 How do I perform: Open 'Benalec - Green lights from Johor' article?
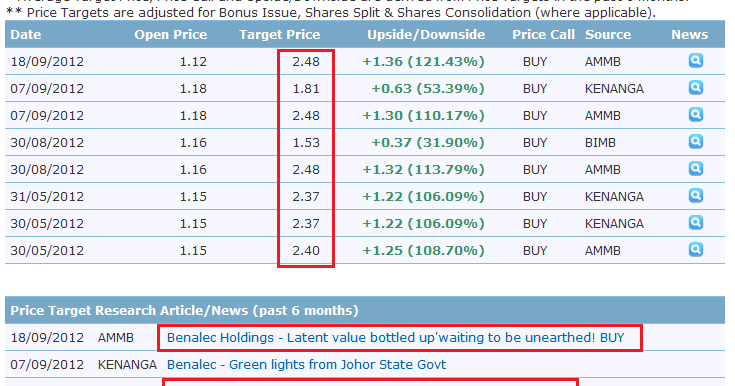coord(307,364)
